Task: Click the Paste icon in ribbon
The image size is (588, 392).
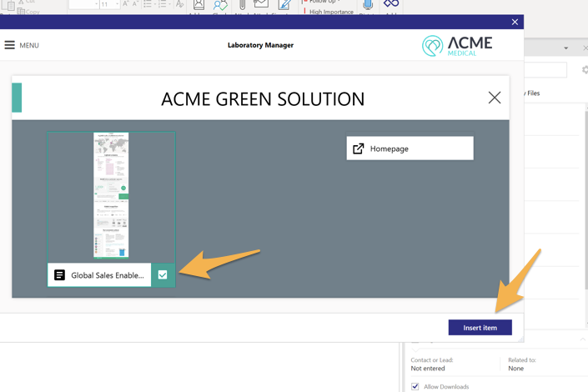Action: tap(8, 5)
